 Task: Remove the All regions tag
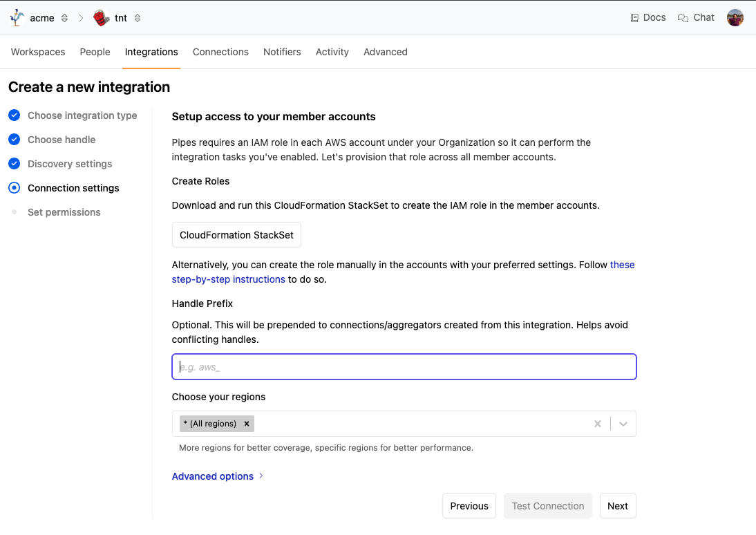(x=247, y=423)
